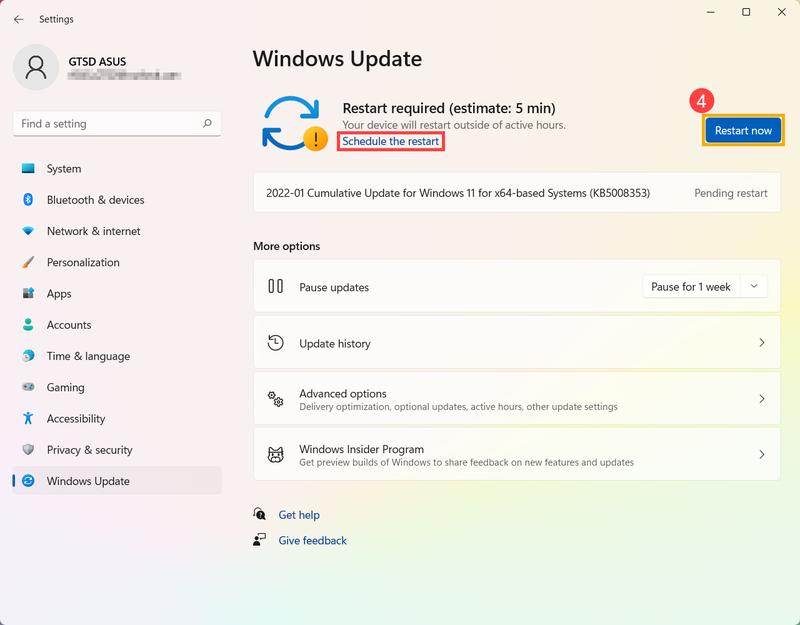Select Time & language in sidebar
This screenshot has width=800, height=625.
pyautogui.click(x=88, y=356)
